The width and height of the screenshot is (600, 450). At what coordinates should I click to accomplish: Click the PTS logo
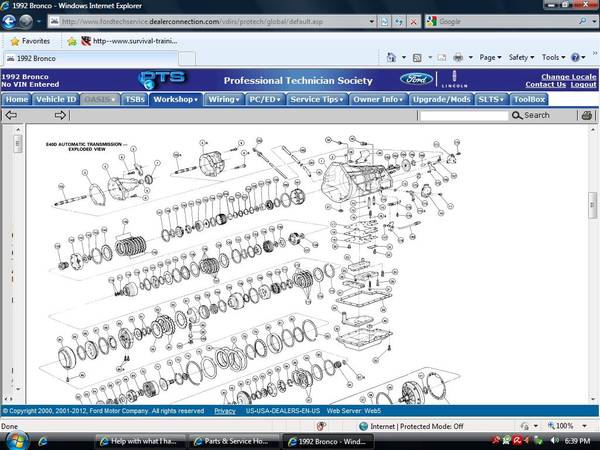(162, 80)
